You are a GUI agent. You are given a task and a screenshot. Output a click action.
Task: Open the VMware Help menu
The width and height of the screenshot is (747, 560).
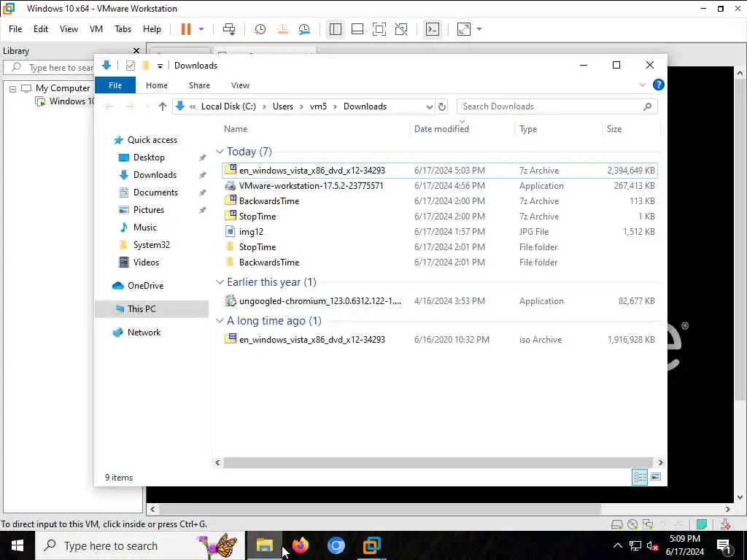pos(152,29)
